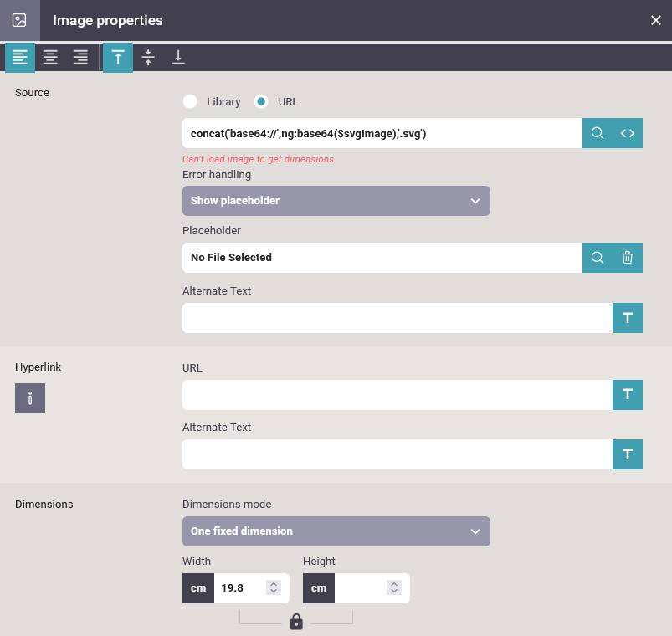Open the Error handling dropdown
This screenshot has width=672, height=636.
tap(336, 201)
